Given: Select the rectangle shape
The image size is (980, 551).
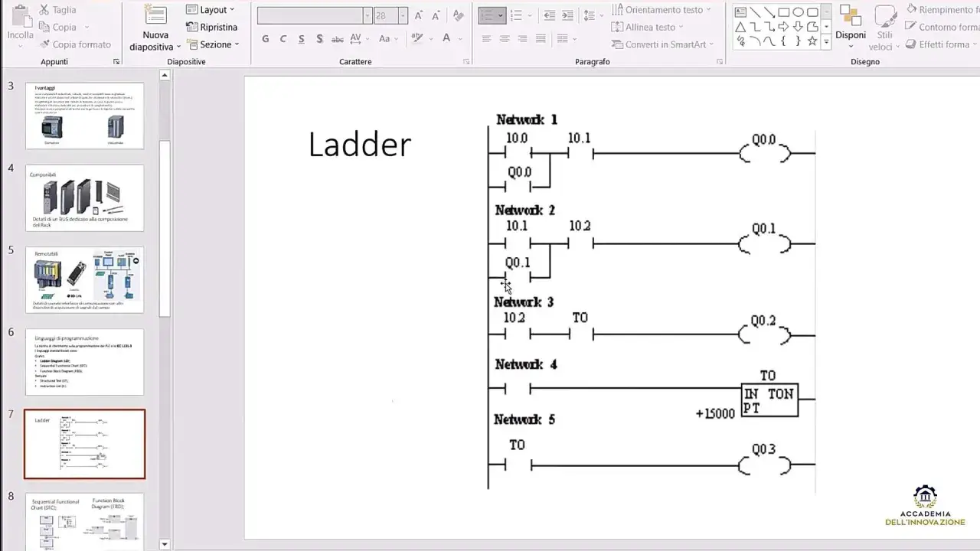Looking at the screenshot, I should (784, 11).
